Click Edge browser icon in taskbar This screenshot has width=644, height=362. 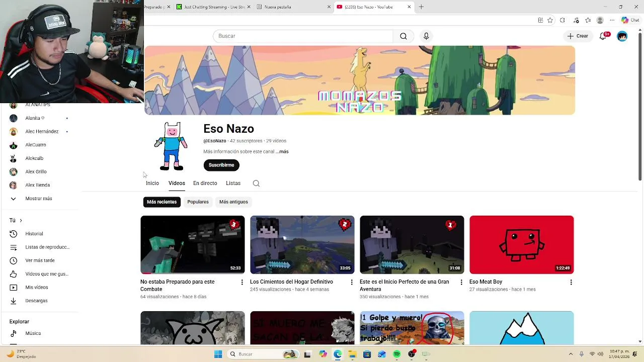(x=338, y=354)
